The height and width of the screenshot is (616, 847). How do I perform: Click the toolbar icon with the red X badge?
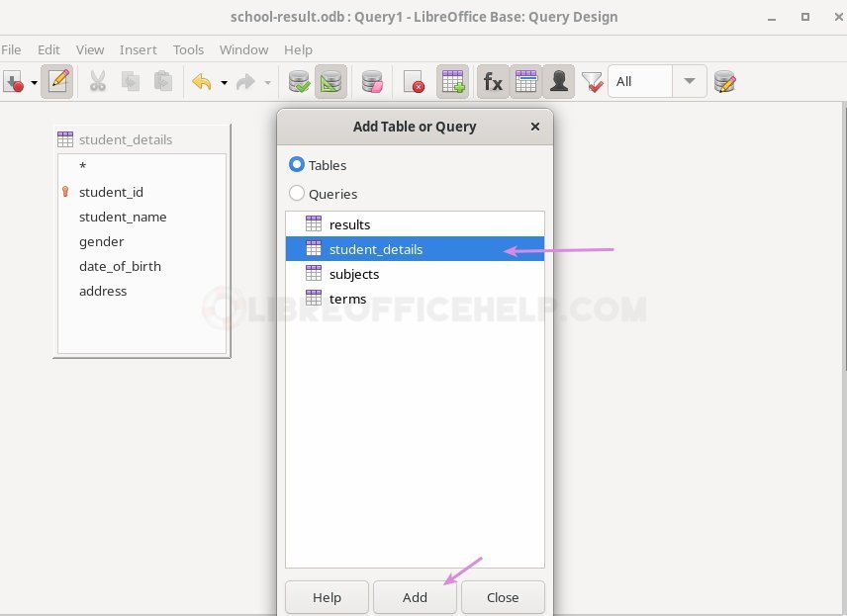414,81
